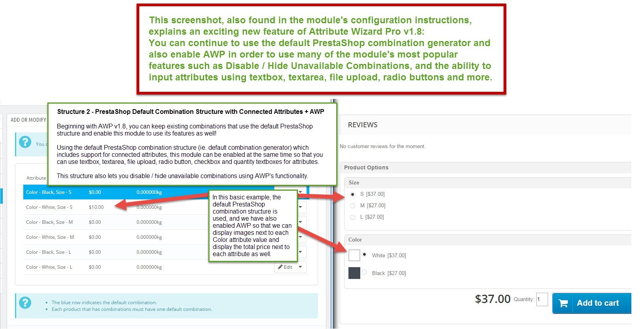Click the white color swatch
644x329 pixels.
354,255
